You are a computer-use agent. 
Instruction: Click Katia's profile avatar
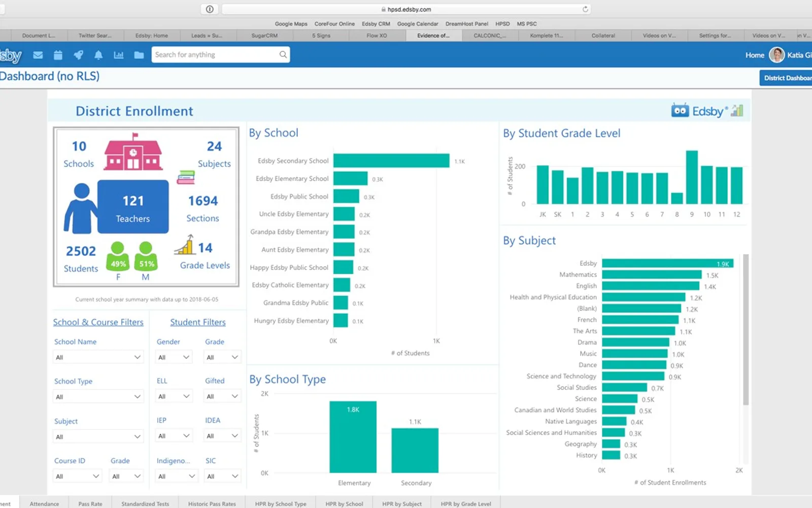[776, 55]
